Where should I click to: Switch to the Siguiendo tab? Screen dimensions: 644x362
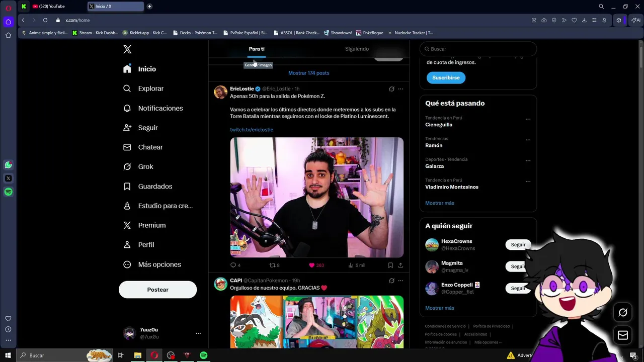tap(357, 49)
